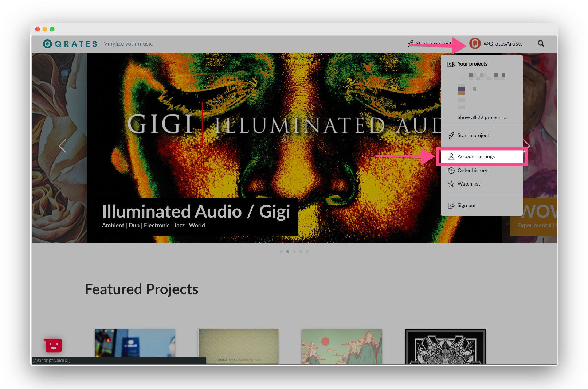Click the Account settings person icon
This screenshot has width=588, height=389.
pyautogui.click(x=451, y=156)
